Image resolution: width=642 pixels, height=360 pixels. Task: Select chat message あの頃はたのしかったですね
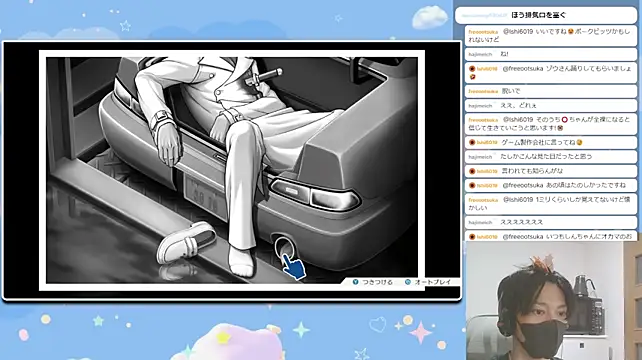[551, 185]
